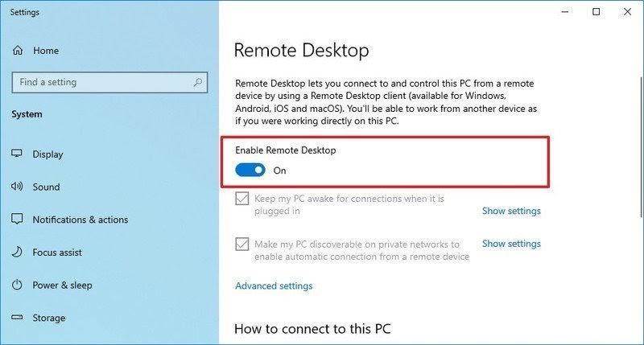
Task: Select Power & sleep menu entry
Action: (62, 285)
